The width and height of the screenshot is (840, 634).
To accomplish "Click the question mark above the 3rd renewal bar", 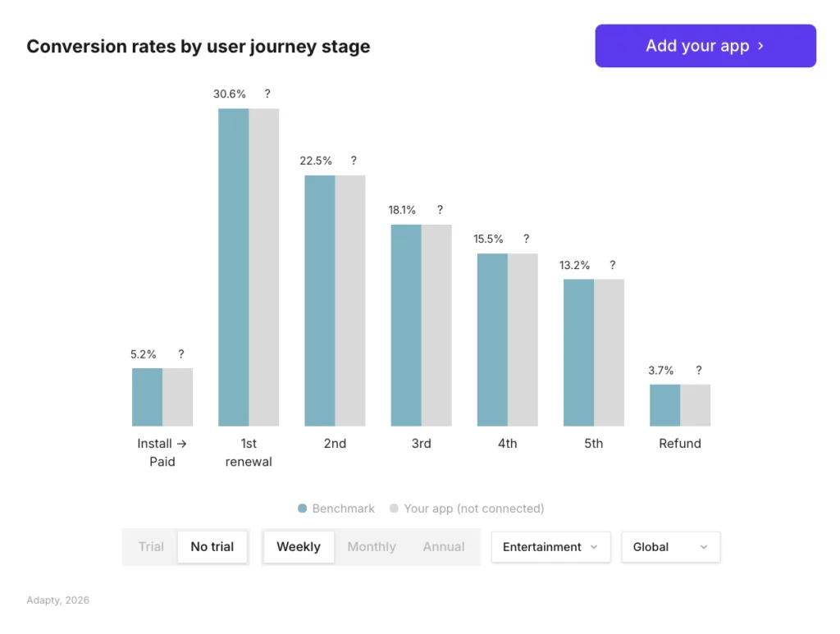I will click(440, 209).
